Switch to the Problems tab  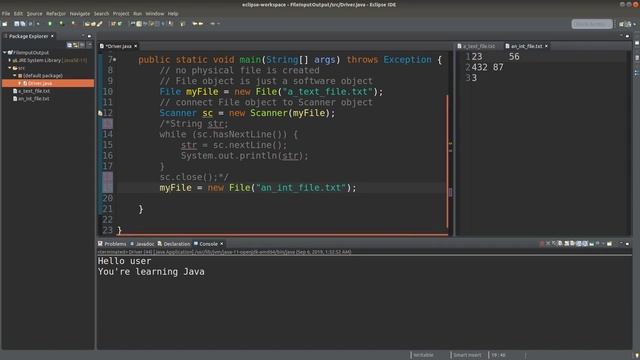point(112,244)
